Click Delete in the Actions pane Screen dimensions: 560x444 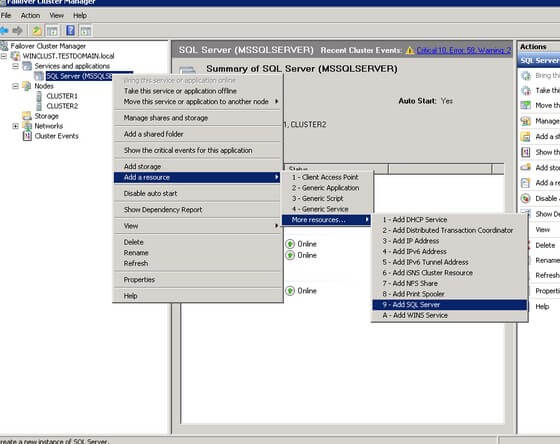pyautogui.click(x=545, y=245)
